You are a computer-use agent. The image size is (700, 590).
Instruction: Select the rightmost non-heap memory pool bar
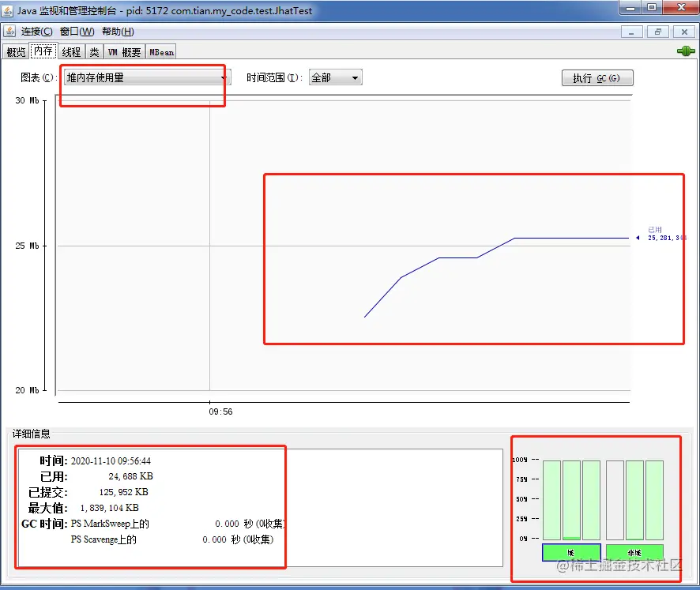click(654, 500)
